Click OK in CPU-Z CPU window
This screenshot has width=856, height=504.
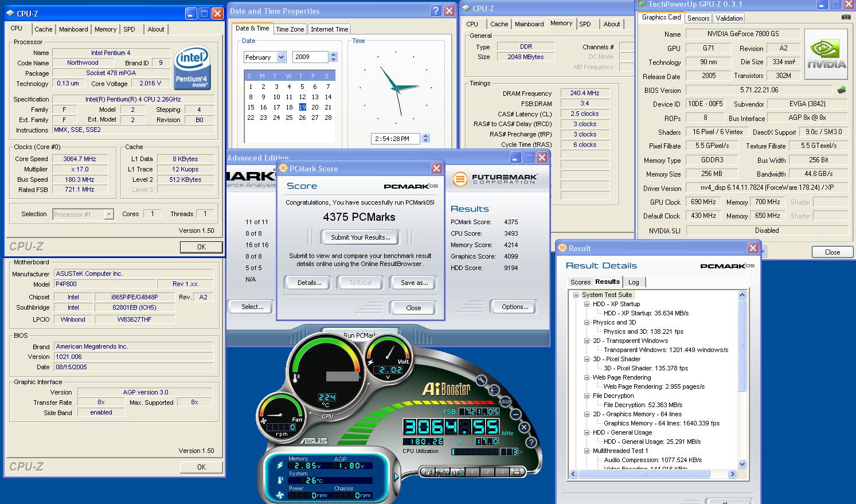(x=201, y=247)
